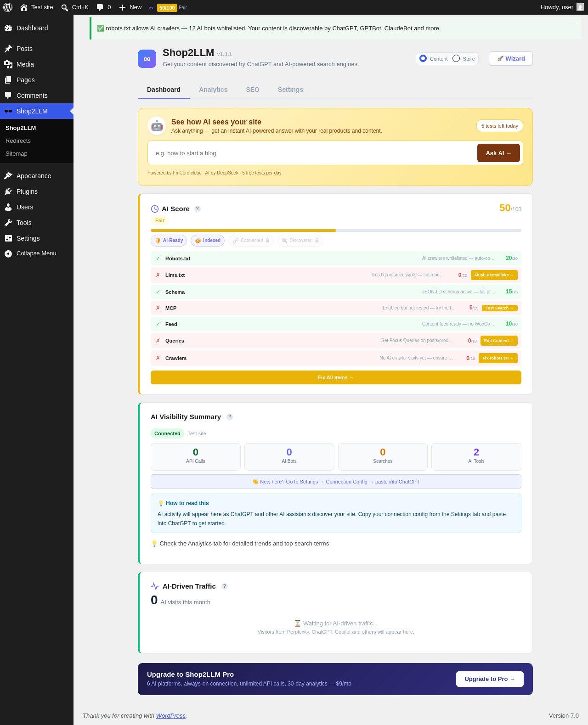Open Users in the sidebar
The width and height of the screenshot is (588, 725).
[x=37, y=207]
